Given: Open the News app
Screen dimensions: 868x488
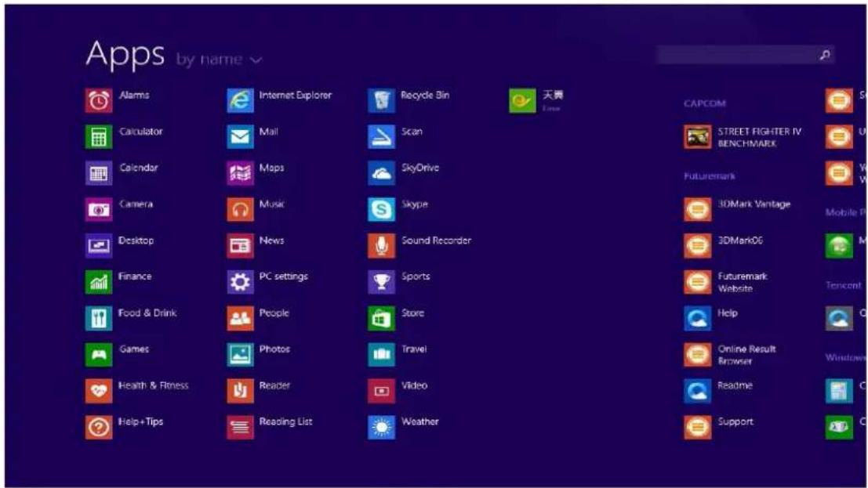Looking at the screenshot, I should 240,246.
